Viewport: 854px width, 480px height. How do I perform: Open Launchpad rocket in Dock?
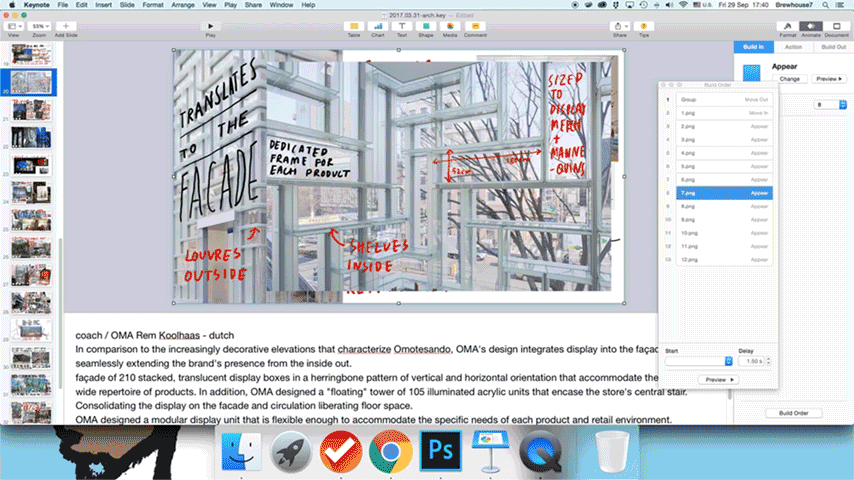point(290,451)
